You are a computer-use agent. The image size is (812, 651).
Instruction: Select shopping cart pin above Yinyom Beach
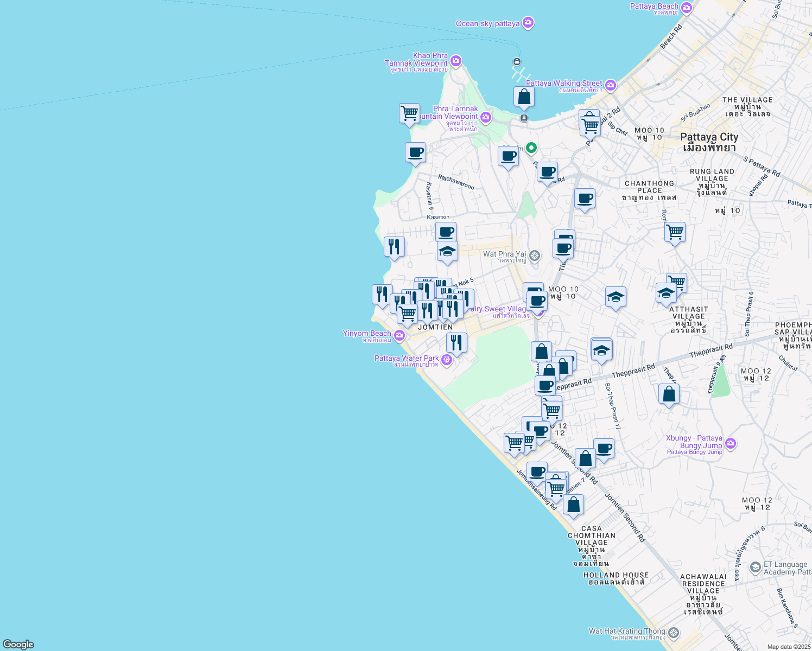pos(407,315)
